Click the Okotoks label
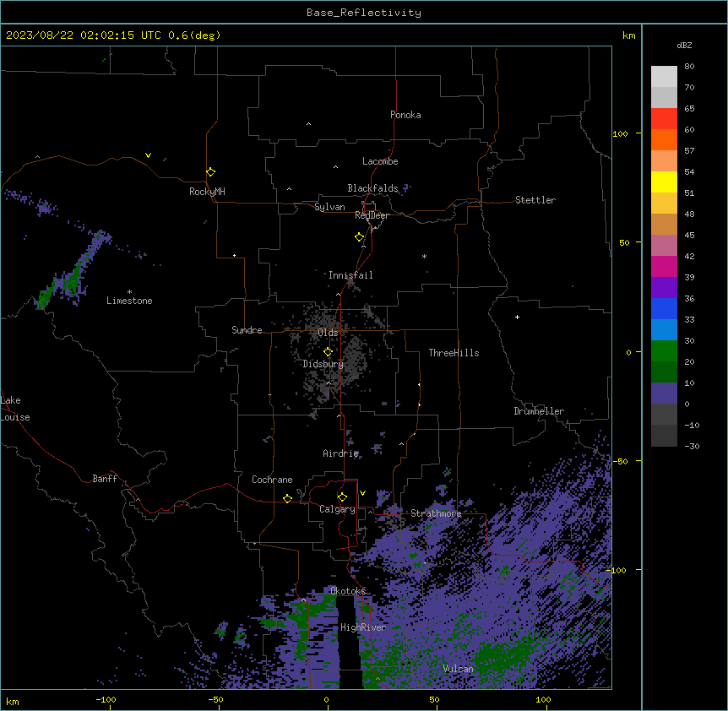 [x=348, y=591]
